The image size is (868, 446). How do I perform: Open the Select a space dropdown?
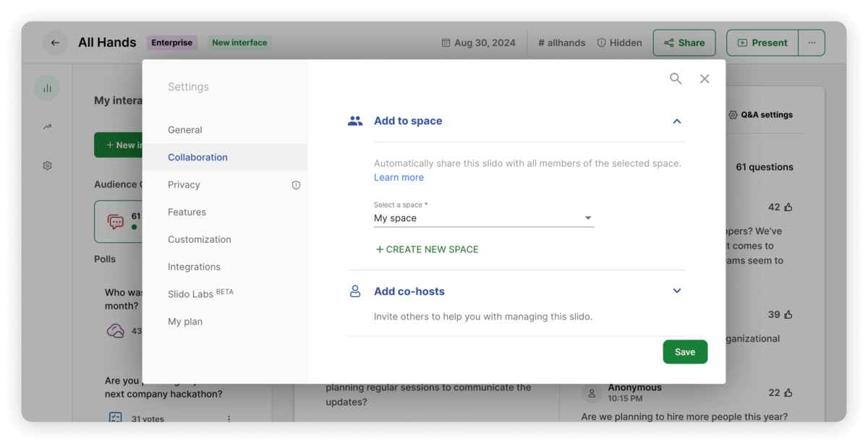[x=483, y=218]
